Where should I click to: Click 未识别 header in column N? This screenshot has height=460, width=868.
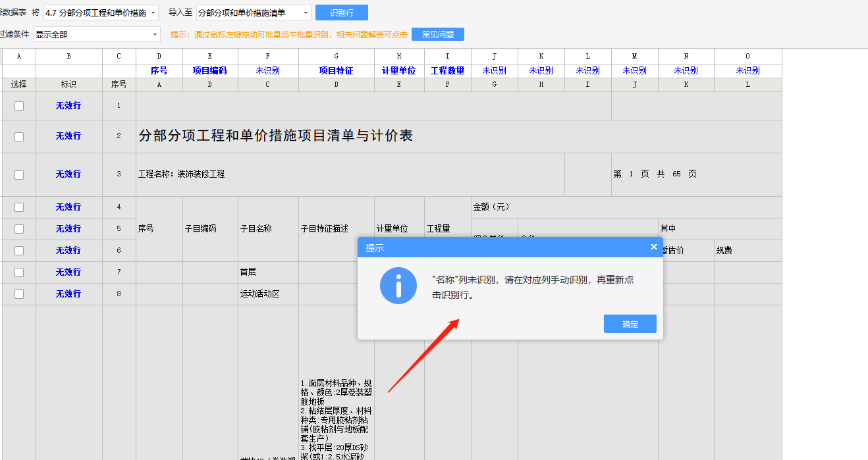coord(686,70)
